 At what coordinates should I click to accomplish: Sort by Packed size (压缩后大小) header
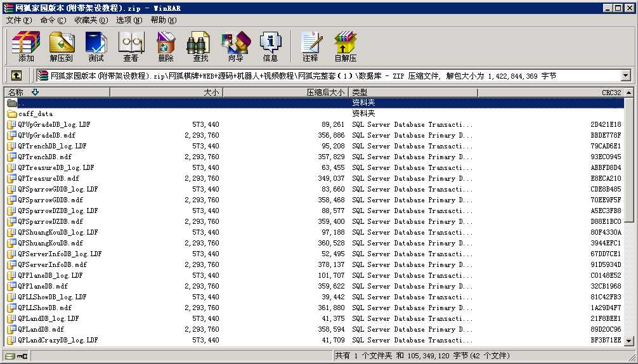click(285, 93)
